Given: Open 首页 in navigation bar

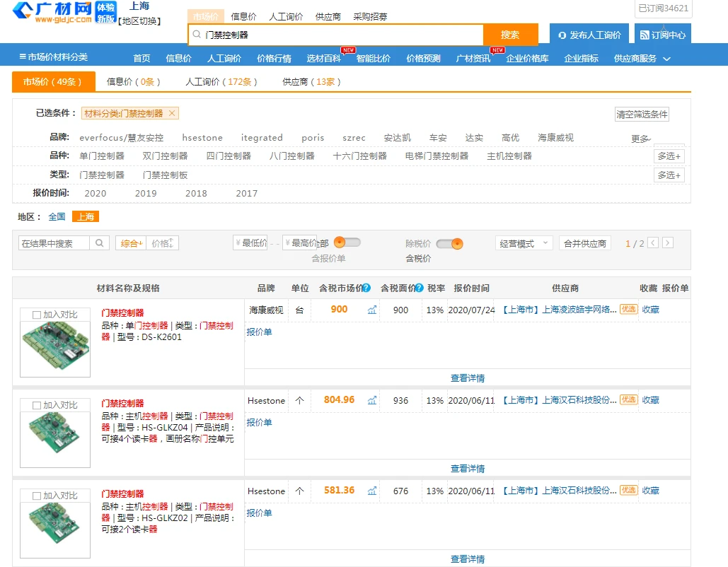Looking at the screenshot, I should pos(141,59).
